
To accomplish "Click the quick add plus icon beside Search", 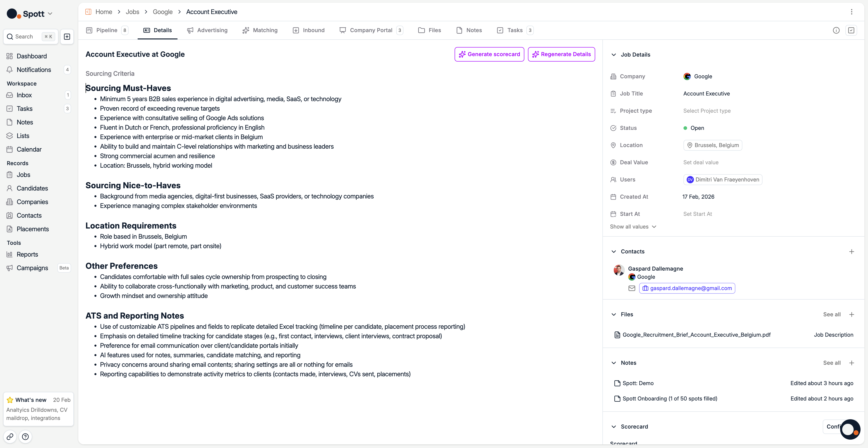I will point(67,37).
